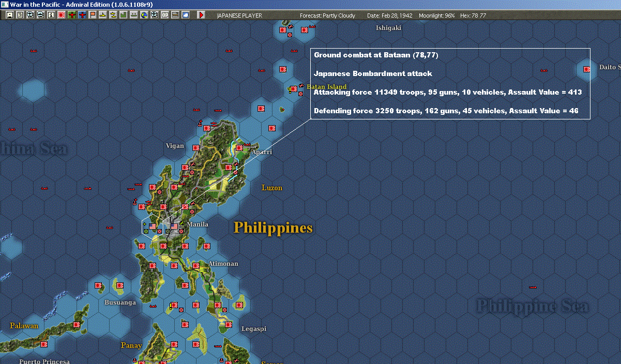Viewport: 621px width, 364px height.
Task: Click the 'Defending force 3250 troops' line
Action: click(x=446, y=111)
